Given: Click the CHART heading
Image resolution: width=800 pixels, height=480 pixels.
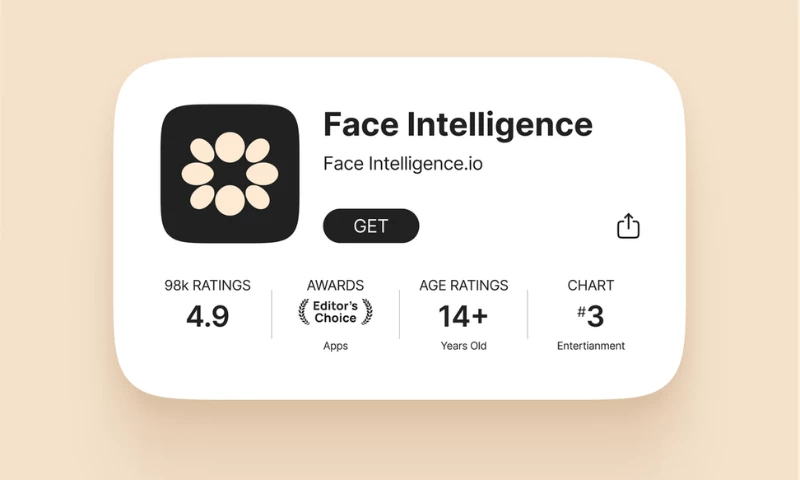Looking at the screenshot, I should click(x=591, y=285).
